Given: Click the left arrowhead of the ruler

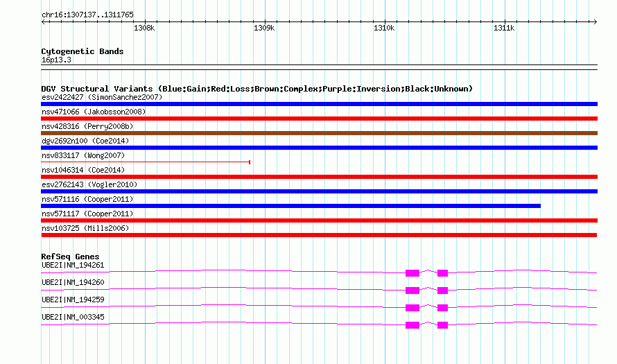Looking at the screenshot, I should [44, 21].
